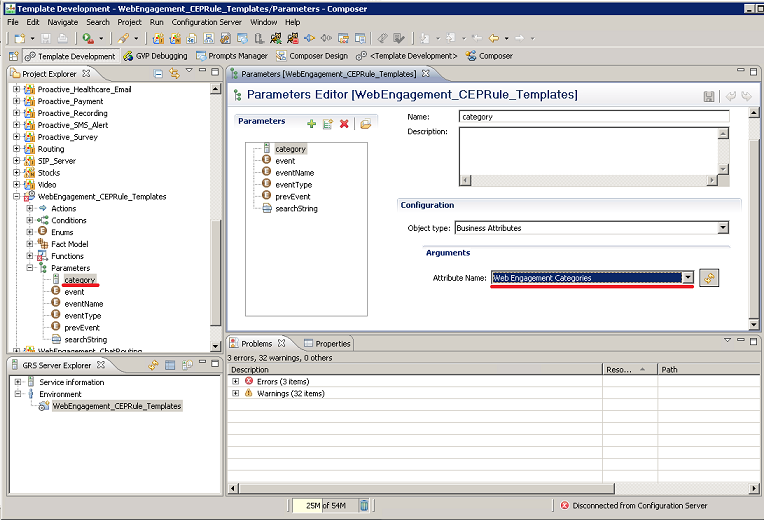The height and width of the screenshot is (520, 764).
Task: Select eventType in Parameters list
Action: (293, 185)
